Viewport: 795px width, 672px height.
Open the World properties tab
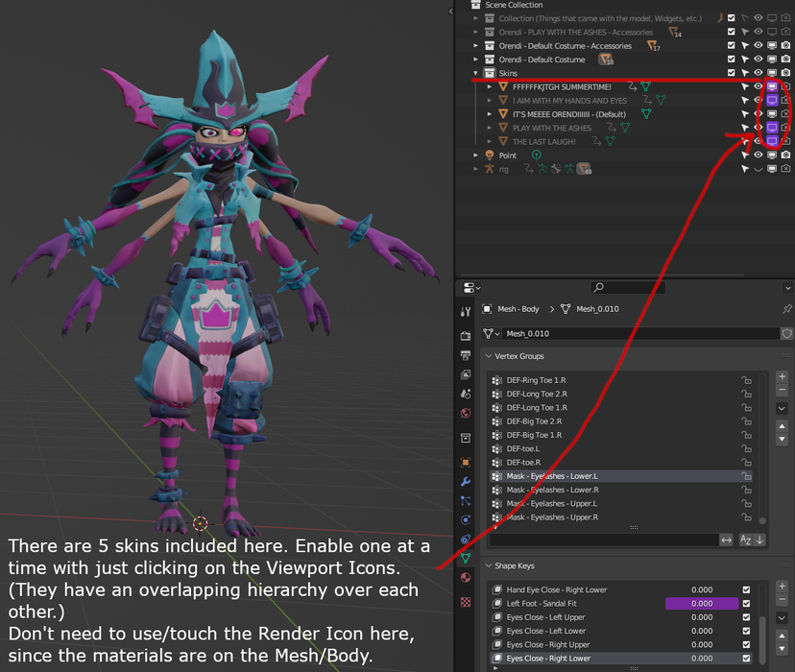point(466,413)
